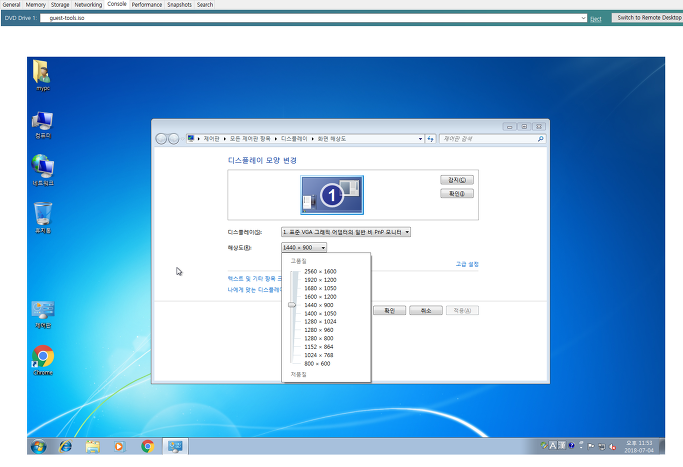Select display settings taskbar button
The image size is (683, 467).
pos(176,447)
